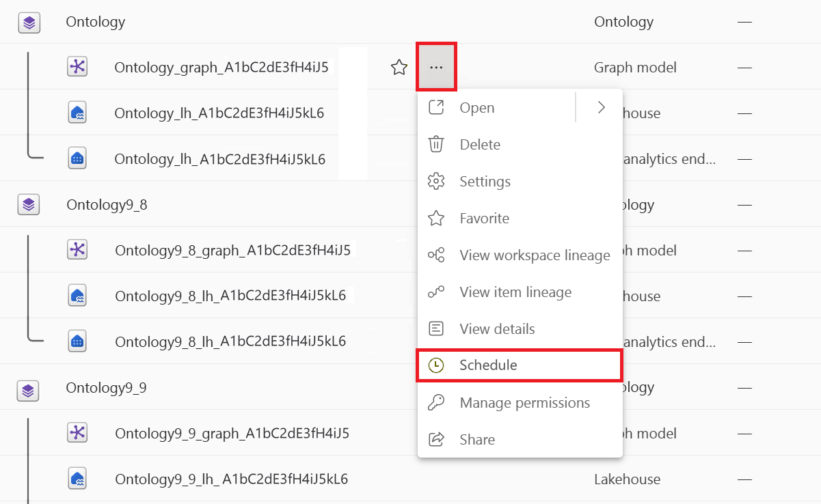The width and height of the screenshot is (821, 504).
Task: Select Delete from the context menu
Action: (x=520, y=145)
